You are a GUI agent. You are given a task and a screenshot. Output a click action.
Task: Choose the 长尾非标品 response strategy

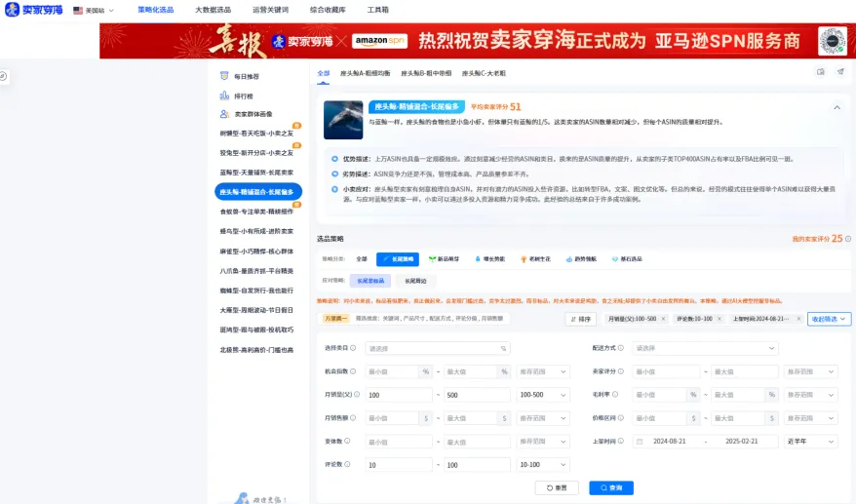coord(370,281)
